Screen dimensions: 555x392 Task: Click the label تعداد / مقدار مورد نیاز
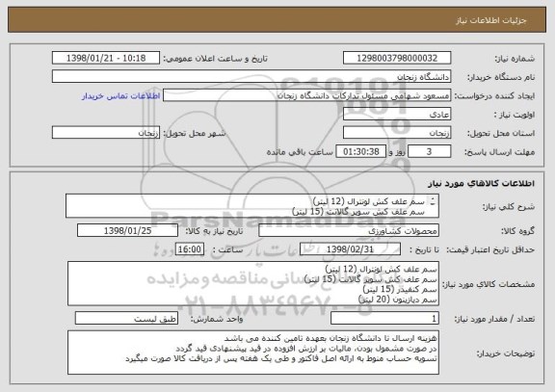(494, 319)
